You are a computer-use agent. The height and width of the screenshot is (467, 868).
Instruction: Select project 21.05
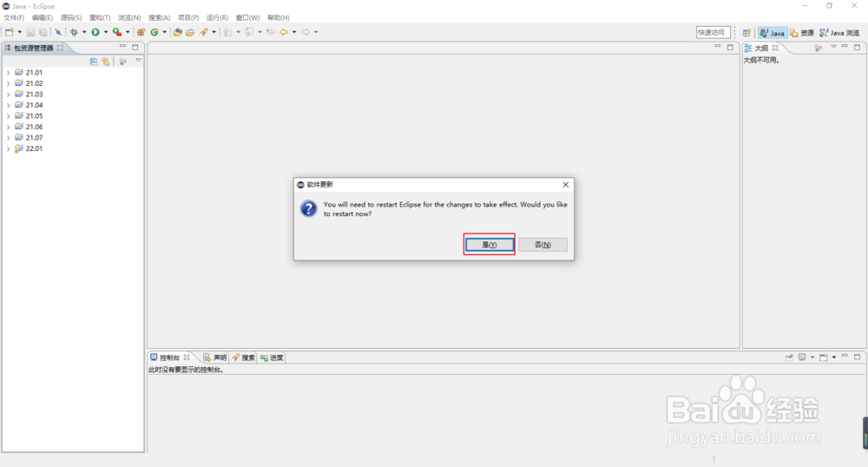[29, 116]
